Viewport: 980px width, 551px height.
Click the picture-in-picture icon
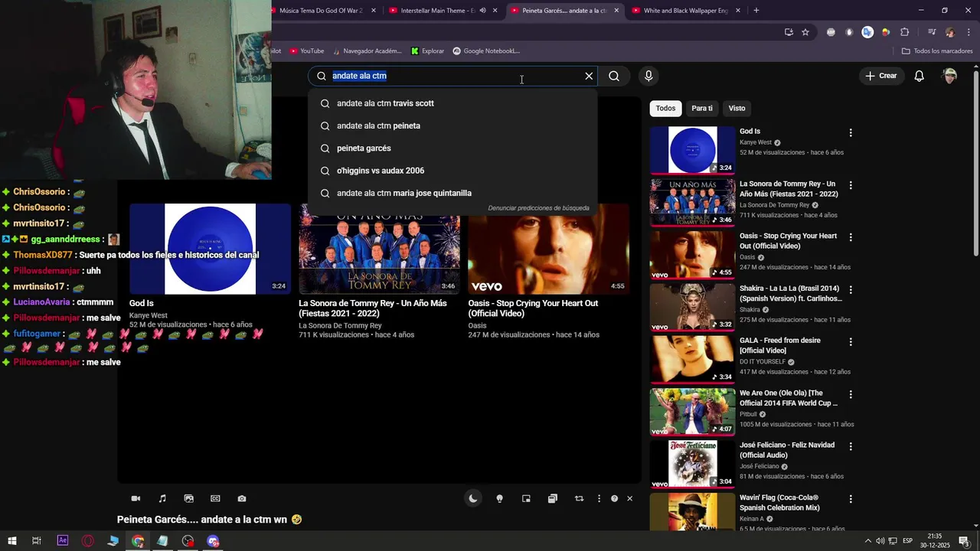coord(526,499)
